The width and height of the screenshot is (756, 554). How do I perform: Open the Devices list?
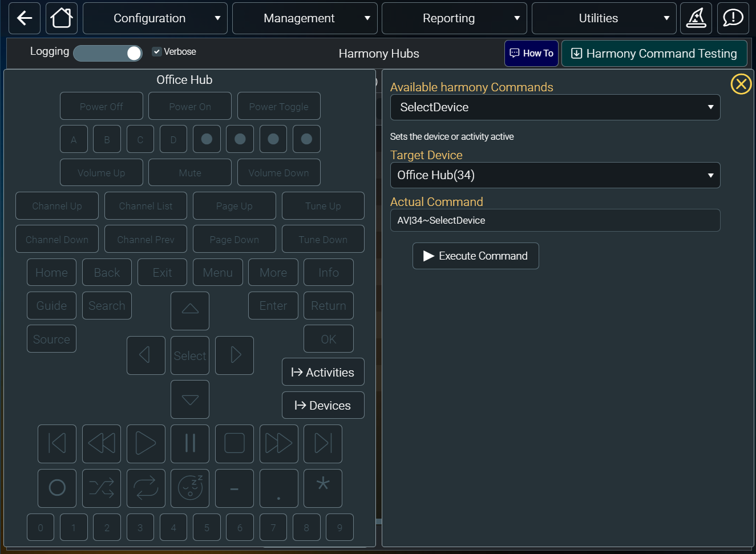pyautogui.click(x=323, y=405)
